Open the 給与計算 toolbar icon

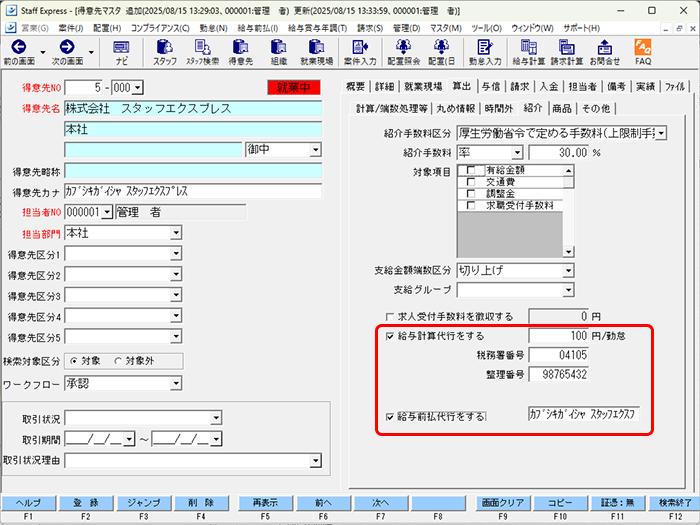(529, 47)
